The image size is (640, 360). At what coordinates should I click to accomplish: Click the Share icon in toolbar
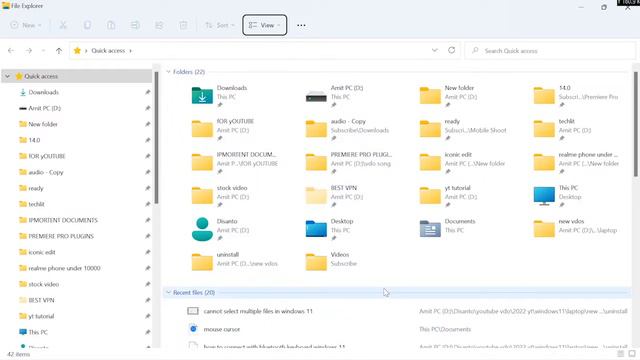(x=159, y=25)
